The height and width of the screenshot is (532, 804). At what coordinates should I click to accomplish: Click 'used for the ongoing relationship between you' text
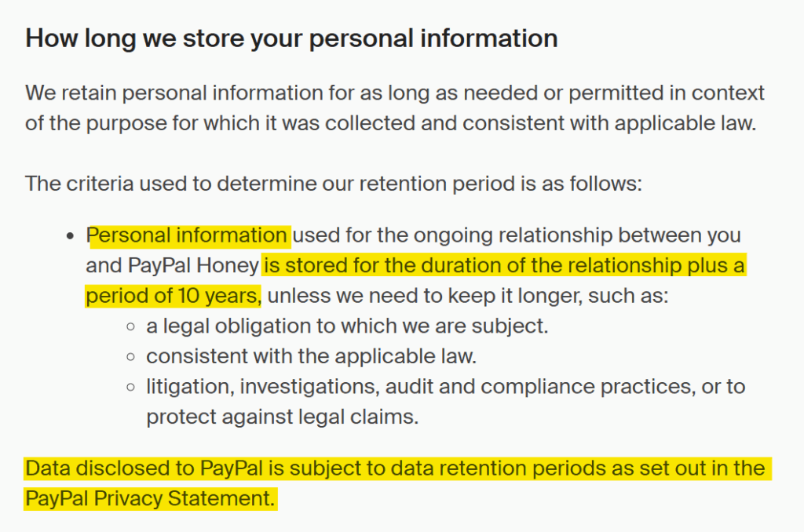coord(517,235)
